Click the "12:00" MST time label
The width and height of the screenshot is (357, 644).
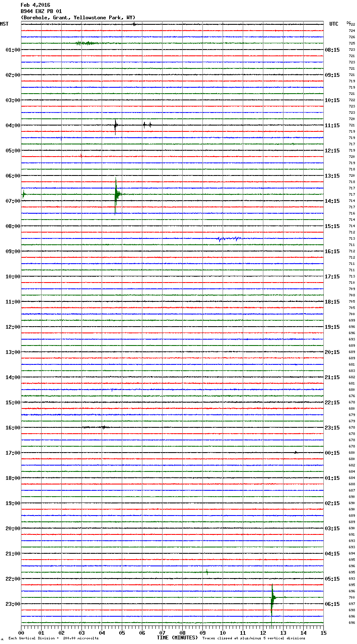click(13, 327)
